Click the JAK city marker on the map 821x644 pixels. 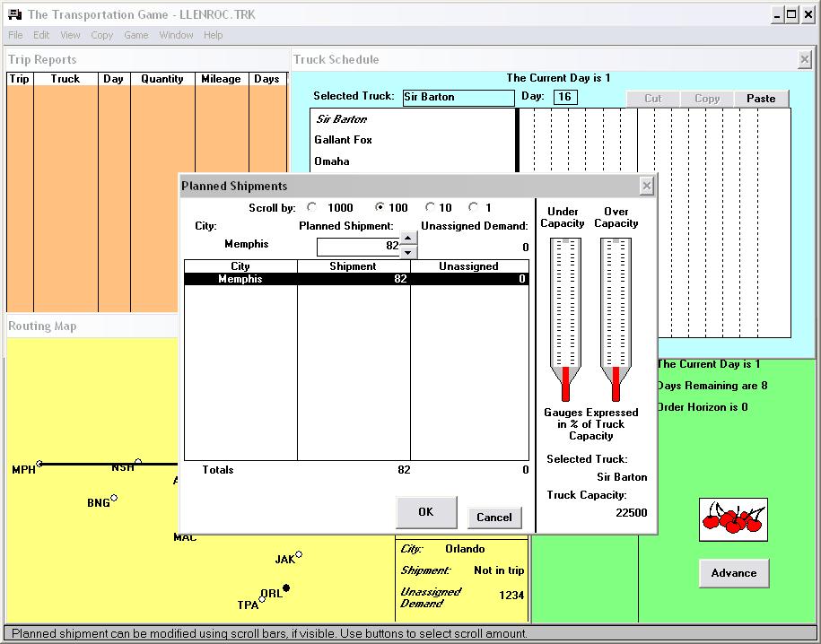pyautogui.click(x=299, y=554)
